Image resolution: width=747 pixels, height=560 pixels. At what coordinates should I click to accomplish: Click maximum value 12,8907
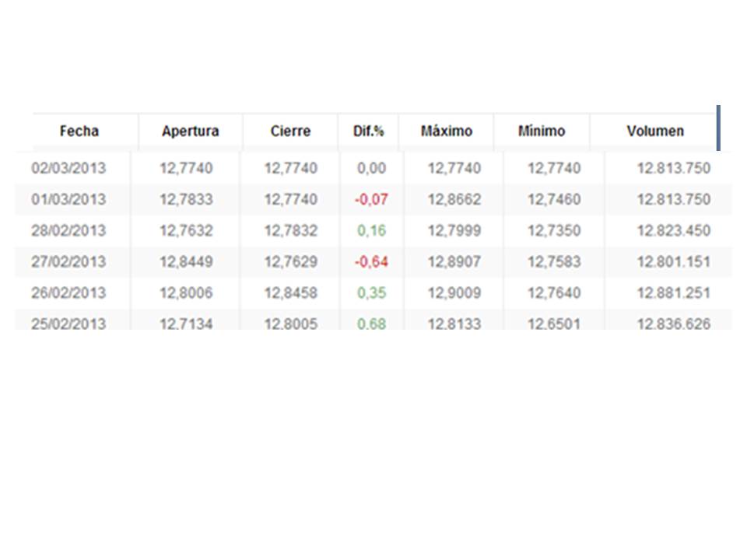coord(454,261)
